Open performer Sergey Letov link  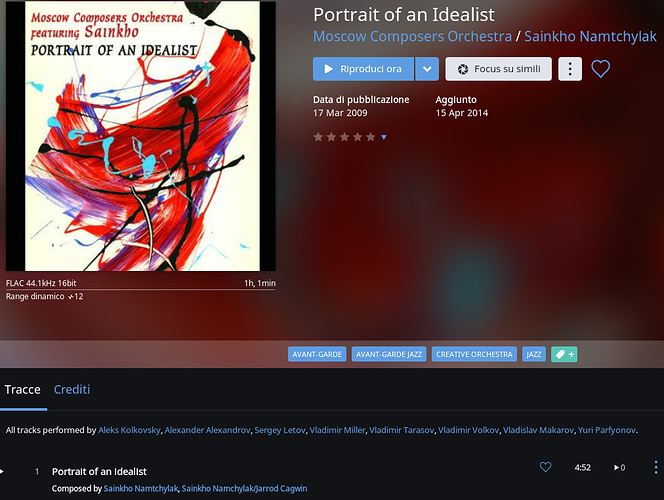pyautogui.click(x=280, y=430)
